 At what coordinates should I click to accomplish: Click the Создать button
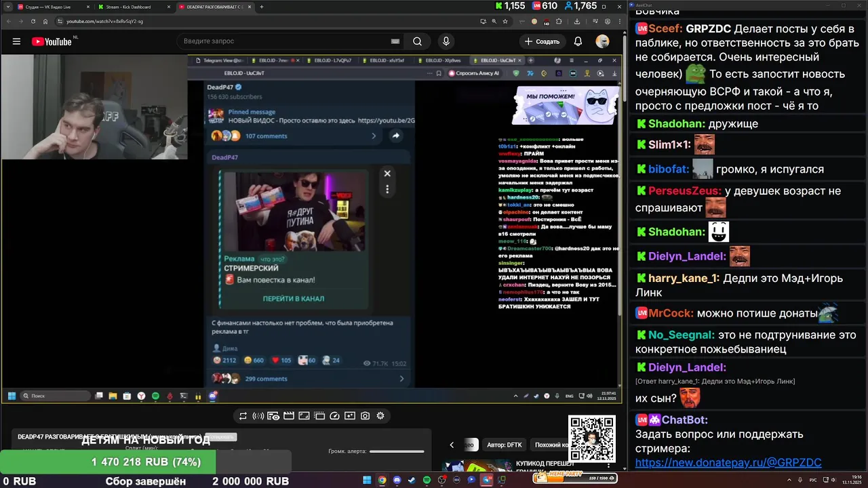[x=542, y=41]
